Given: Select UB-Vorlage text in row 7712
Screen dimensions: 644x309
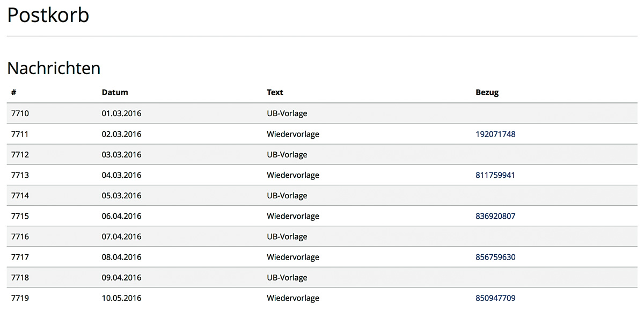Looking at the screenshot, I should [287, 155].
